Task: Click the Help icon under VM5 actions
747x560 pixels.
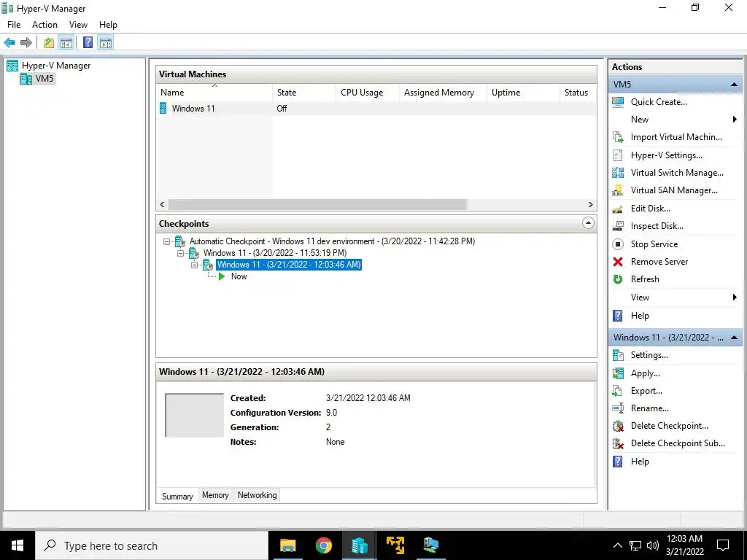Action: (x=618, y=316)
